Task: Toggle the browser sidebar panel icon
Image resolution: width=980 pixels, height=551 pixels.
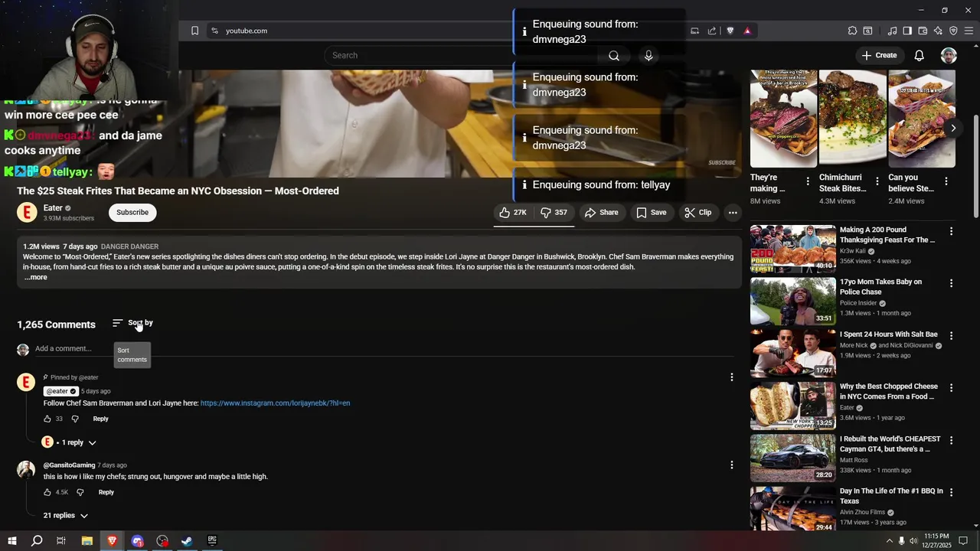Action: (907, 31)
